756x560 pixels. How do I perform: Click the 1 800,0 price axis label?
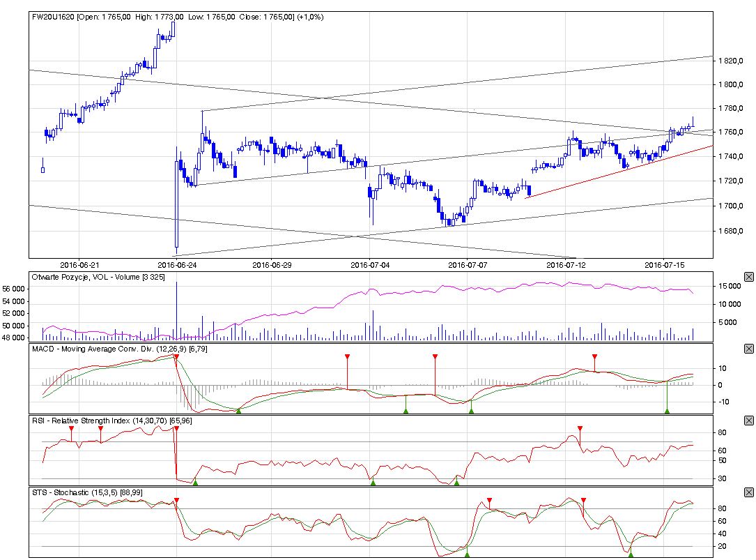(729, 85)
